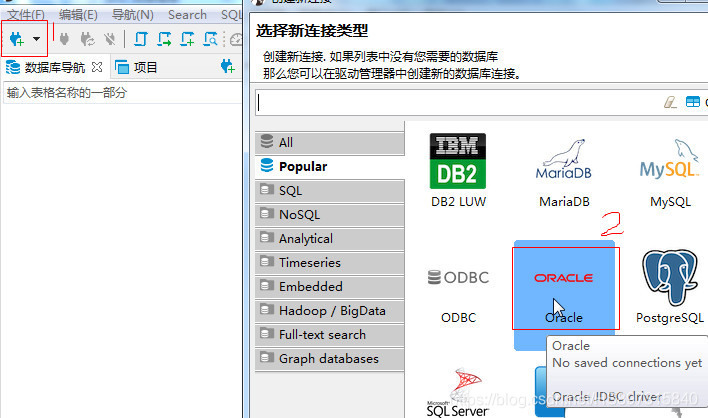Choose the PostgreSQL elephant logo

click(670, 277)
